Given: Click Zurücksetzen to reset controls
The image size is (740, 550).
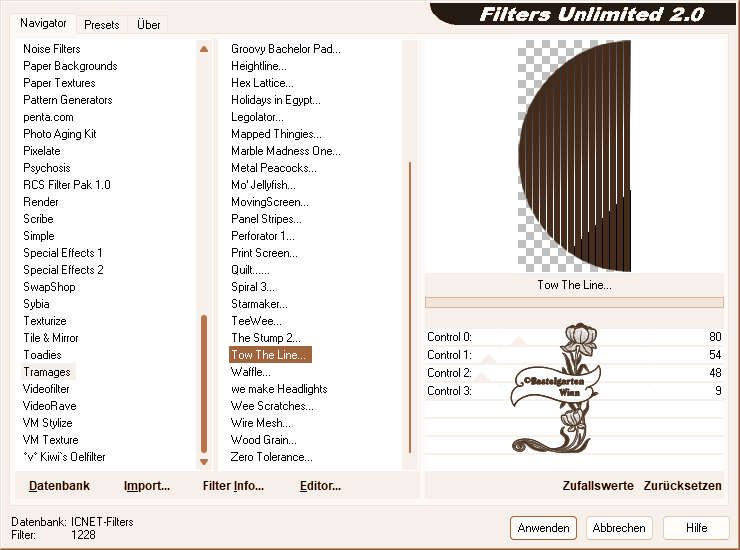Looking at the screenshot, I should 682,486.
